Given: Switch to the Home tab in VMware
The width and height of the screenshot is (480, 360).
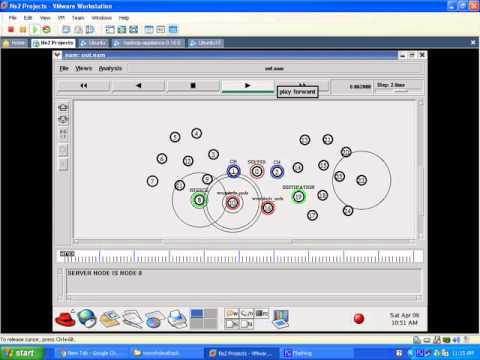Looking at the screenshot, I should 15,43.
